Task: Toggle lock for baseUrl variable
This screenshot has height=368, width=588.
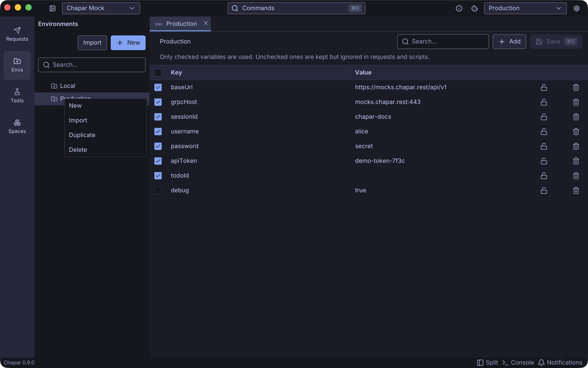Action: (544, 87)
